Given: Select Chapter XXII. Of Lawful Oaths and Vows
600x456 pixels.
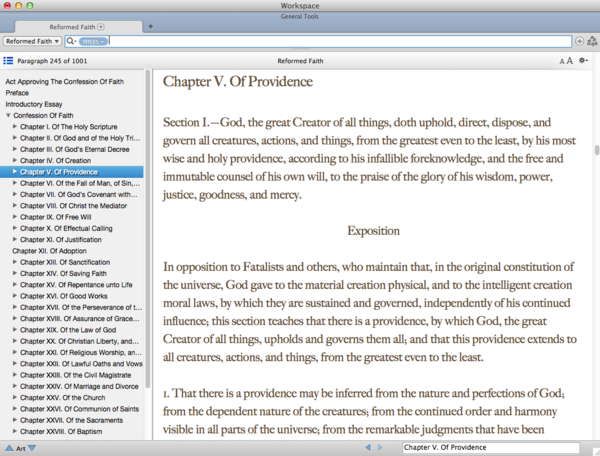Looking at the screenshot, I should click(x=81, y=364).
